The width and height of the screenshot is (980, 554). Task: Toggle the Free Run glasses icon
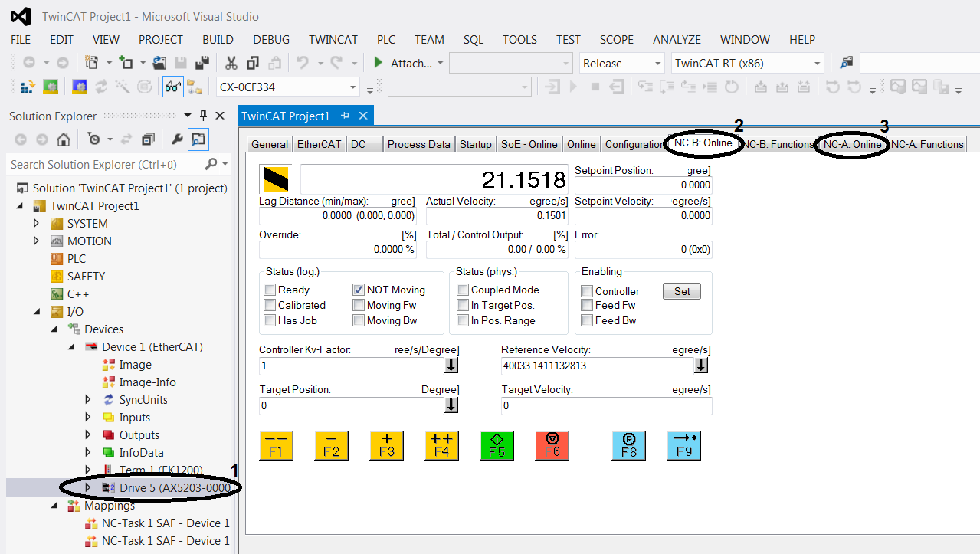172,87
